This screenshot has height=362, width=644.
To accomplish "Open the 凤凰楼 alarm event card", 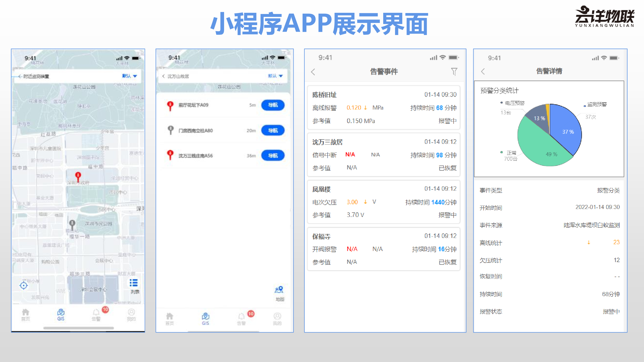I will [383, 202].
